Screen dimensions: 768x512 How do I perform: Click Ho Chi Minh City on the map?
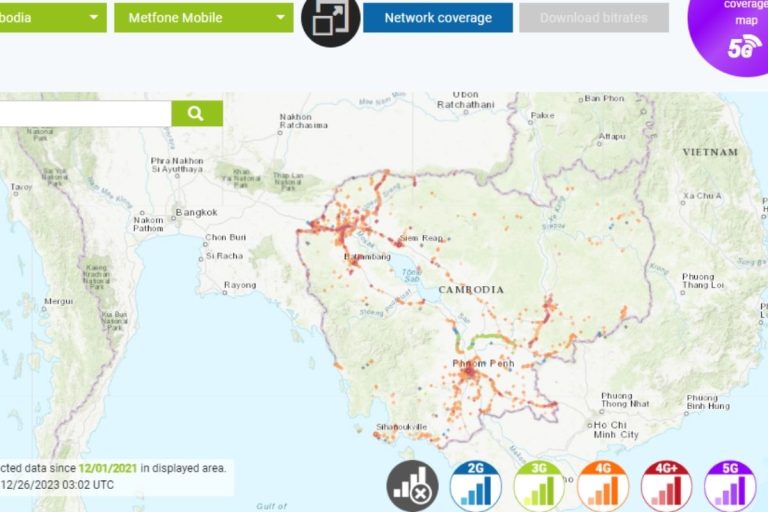tap(614, 429)
